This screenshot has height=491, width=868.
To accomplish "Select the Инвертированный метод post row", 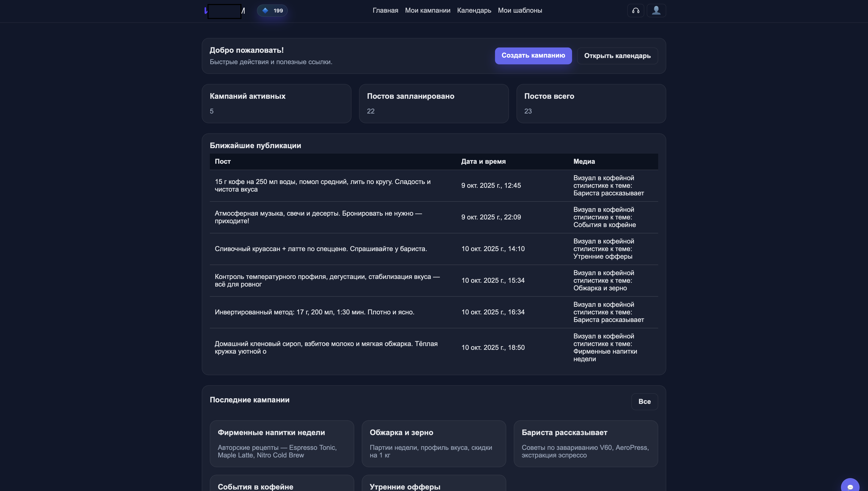I will tap(314, 312).
